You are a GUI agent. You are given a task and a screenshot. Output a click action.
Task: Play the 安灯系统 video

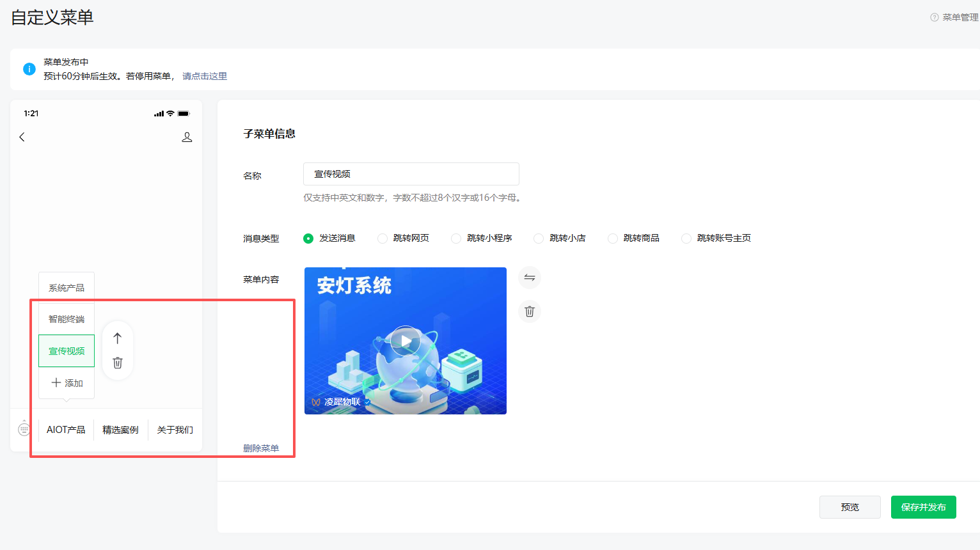click(x=406, y=341)
